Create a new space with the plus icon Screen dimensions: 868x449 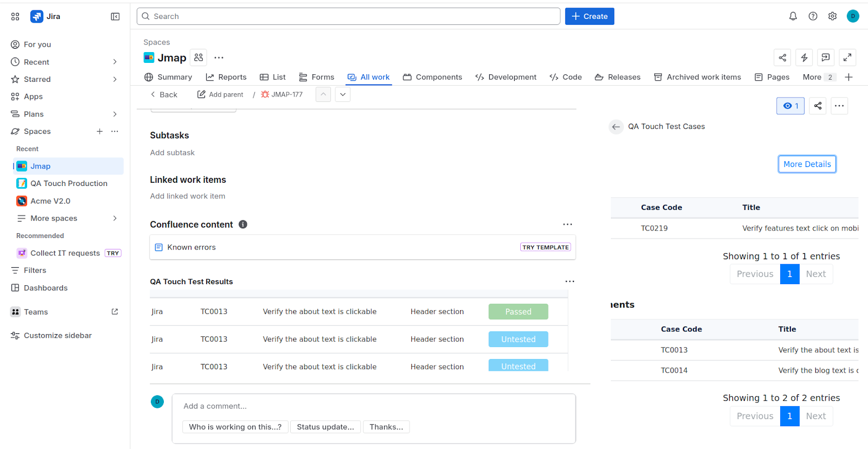(x=99, y=131)
